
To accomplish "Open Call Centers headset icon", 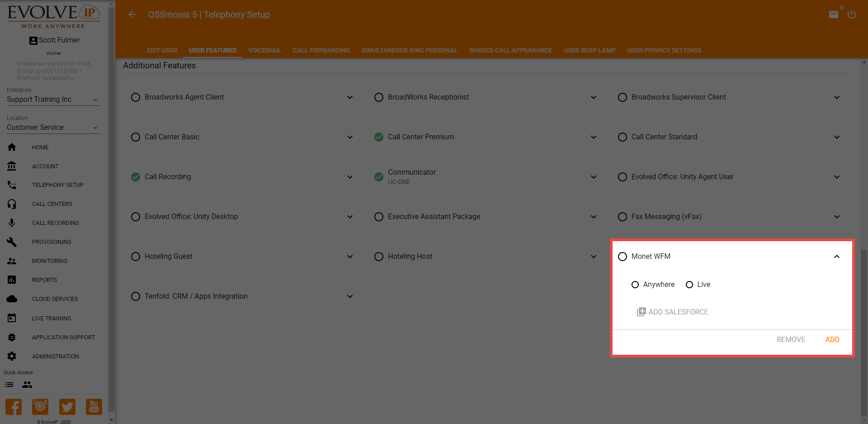I will [12, 204].
